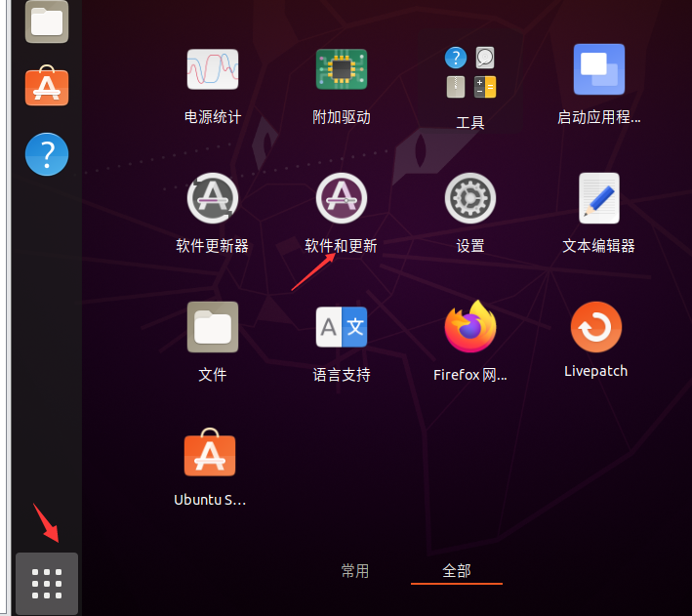
Task: Click the 软件更新器 label text
Action: (212, 246)
